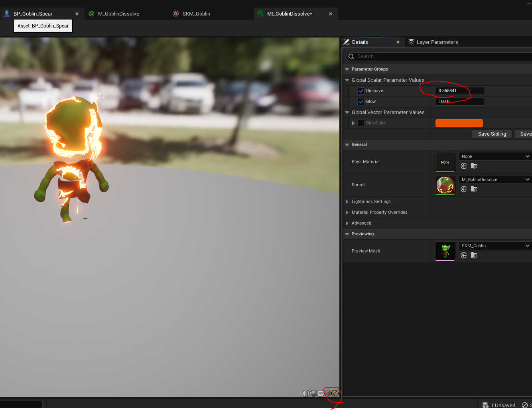Close the MI_GoblinDissolve tab
This screenshot has width=532, height=410.
click(331, 14)
